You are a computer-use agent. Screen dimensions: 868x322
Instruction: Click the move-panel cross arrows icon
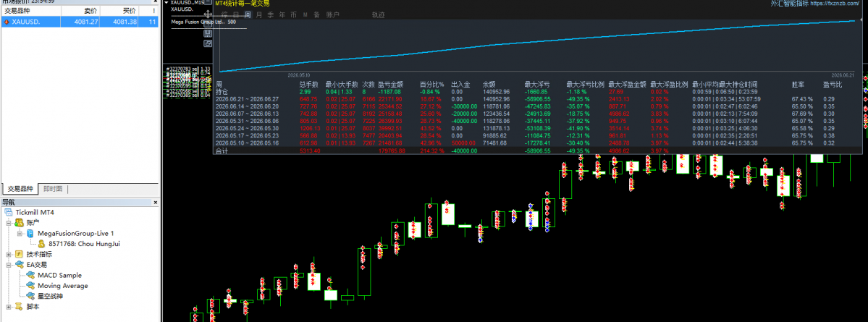(x=208, y=13)
